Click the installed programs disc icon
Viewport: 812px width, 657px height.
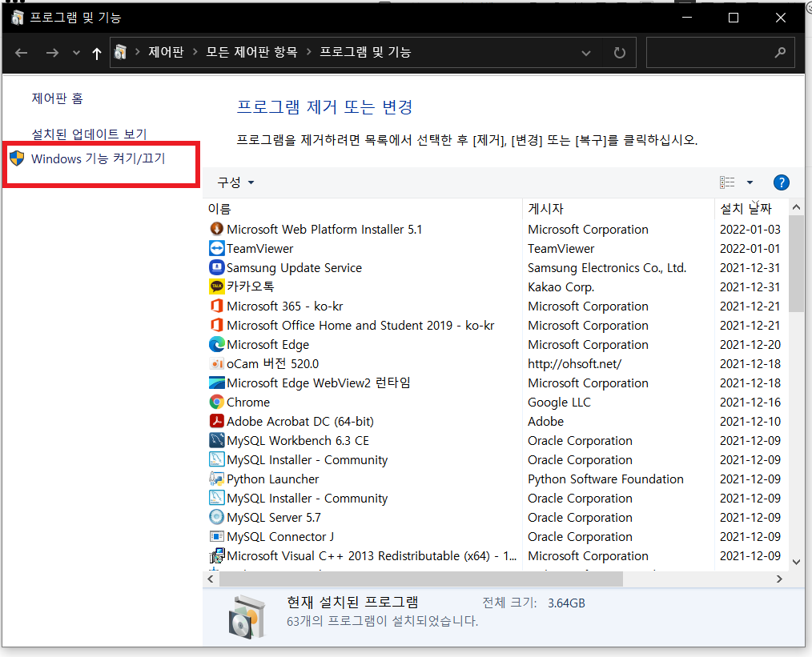click(x=247, y=617)
